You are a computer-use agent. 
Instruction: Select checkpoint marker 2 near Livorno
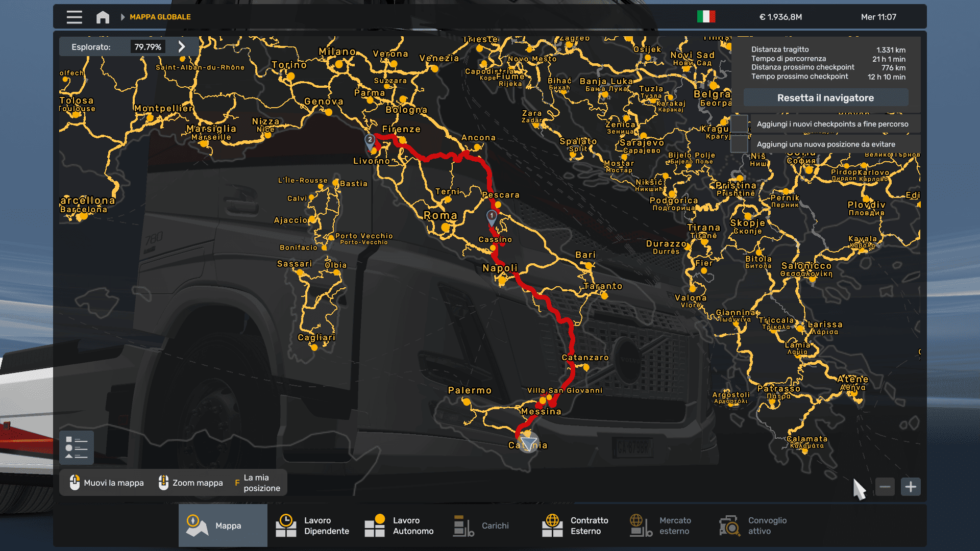370,141
